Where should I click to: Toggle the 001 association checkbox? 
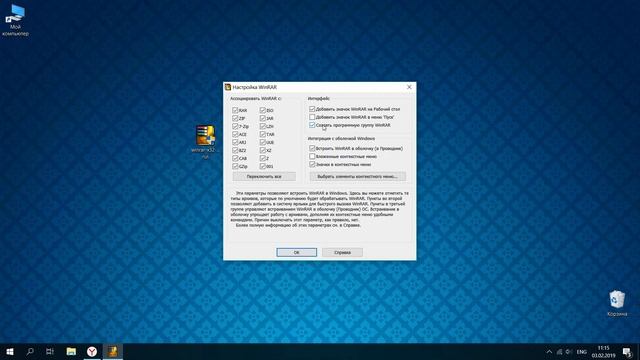pyautogui.click(x=263, y=166)
